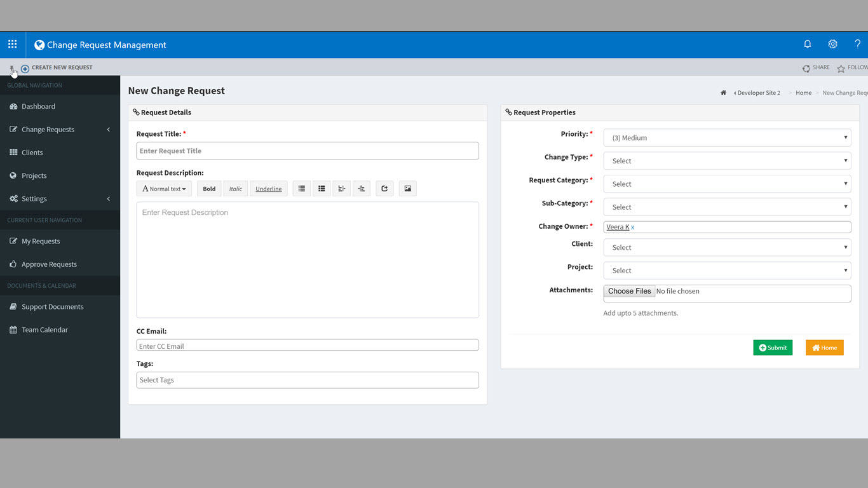Open the app launcher grid icon
This screenshot has width=868, height=488.
(x=12, y=44)
